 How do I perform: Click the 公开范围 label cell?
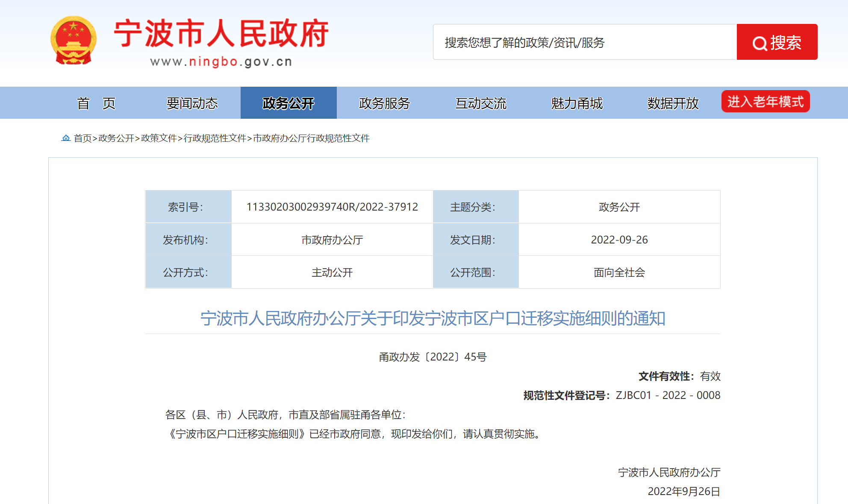tap(476, 272)
